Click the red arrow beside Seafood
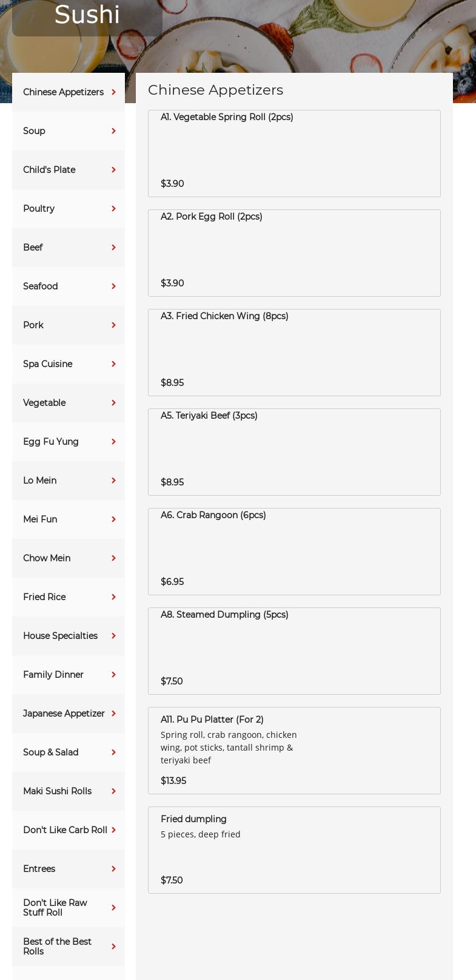476x980 pixels. tap(113, 286)
